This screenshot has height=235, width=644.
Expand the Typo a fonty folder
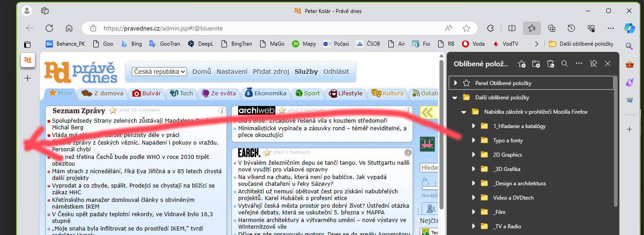[x=474, y=140]
